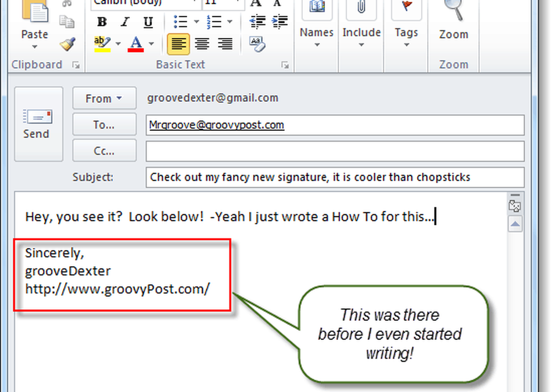559x392 pixels.
Task: Apply yellow text highlight color
Action: click(102, 43)
